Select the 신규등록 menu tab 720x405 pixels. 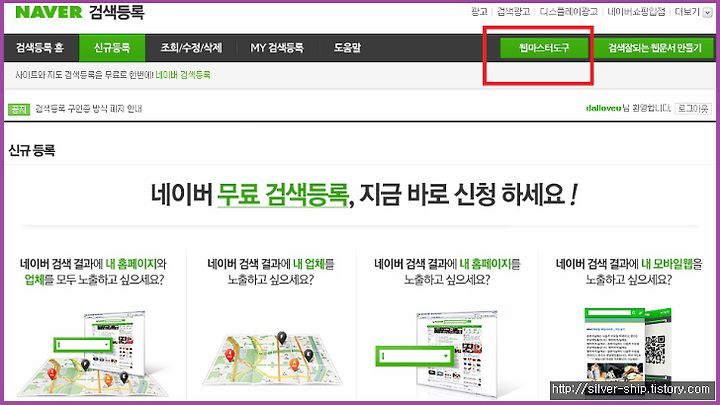point(112,48)
